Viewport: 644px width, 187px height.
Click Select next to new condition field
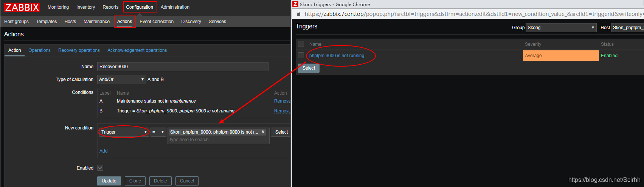pos(281,132)
